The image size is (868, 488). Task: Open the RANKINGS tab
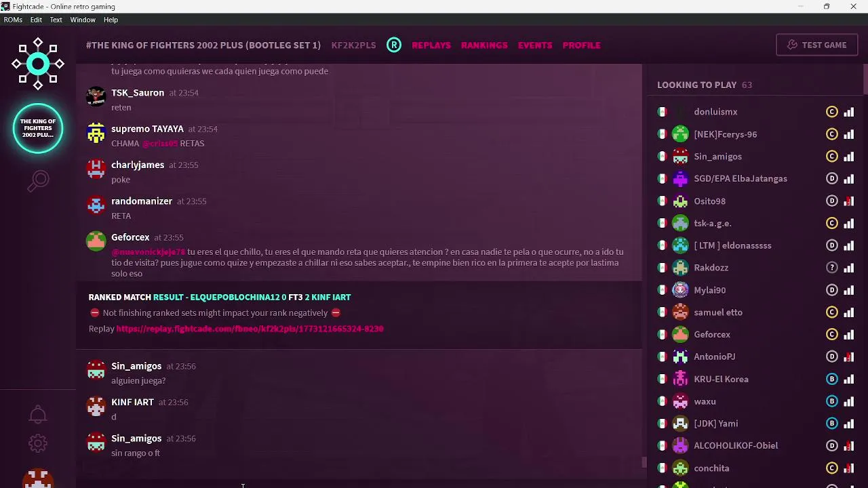(484, 45)
